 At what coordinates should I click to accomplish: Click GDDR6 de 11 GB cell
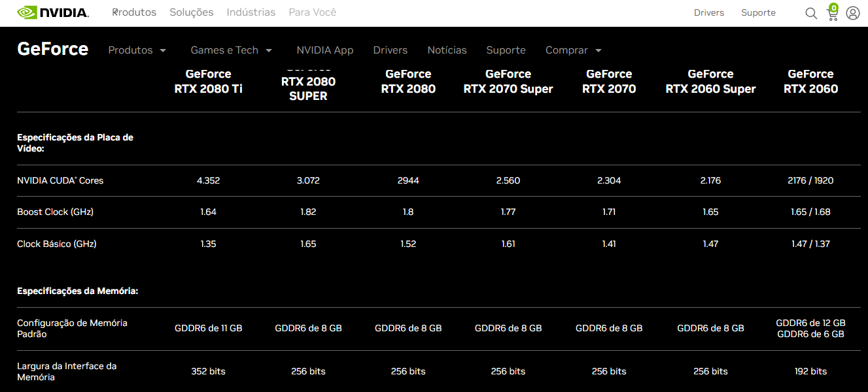(208, 328)
